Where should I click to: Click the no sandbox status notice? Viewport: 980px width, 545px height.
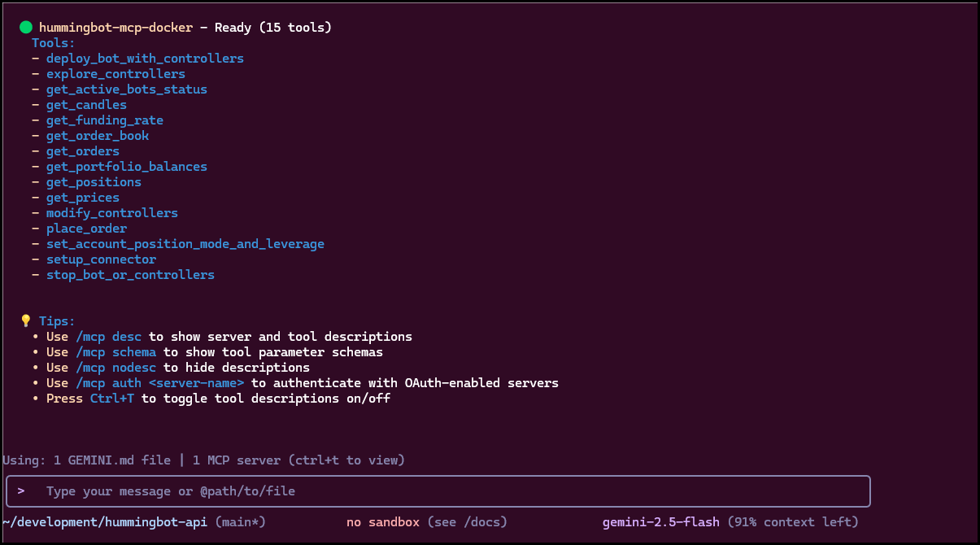[x=382, y=521]
